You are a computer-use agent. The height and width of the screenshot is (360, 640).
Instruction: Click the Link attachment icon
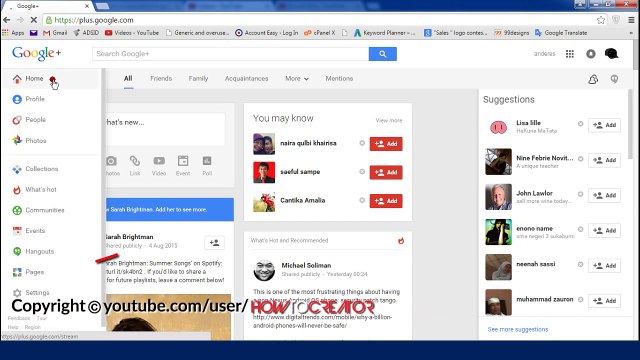coord(135,165)
